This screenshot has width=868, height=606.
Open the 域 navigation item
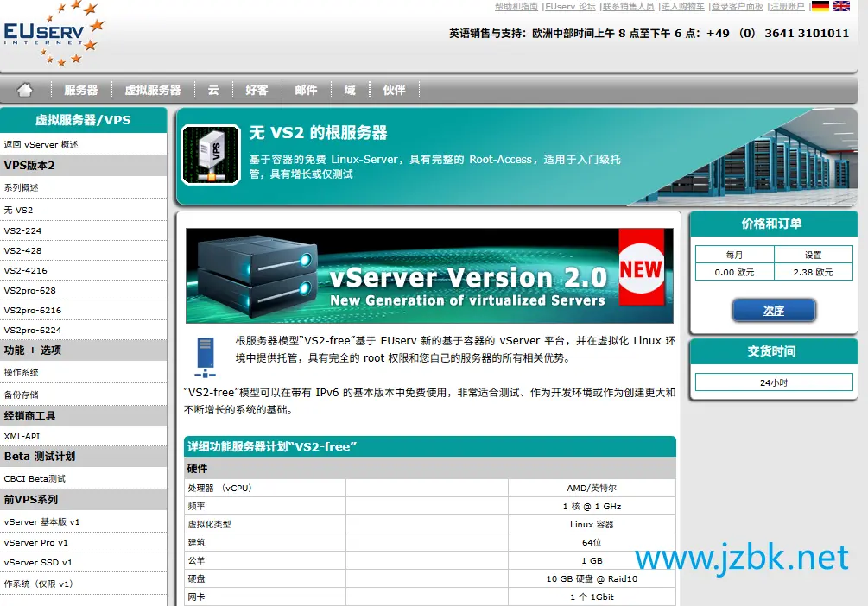click(350, 90)
